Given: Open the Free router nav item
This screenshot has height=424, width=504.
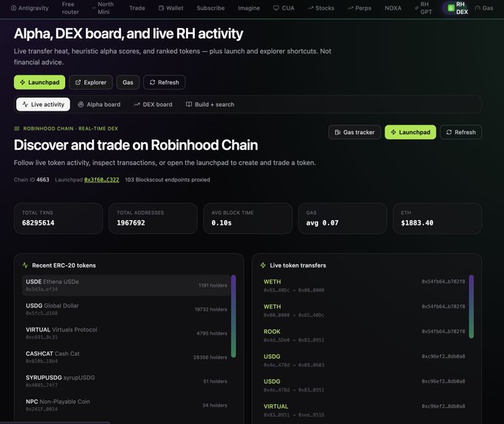Looking at the screenshot, I should tap(70, 8).
